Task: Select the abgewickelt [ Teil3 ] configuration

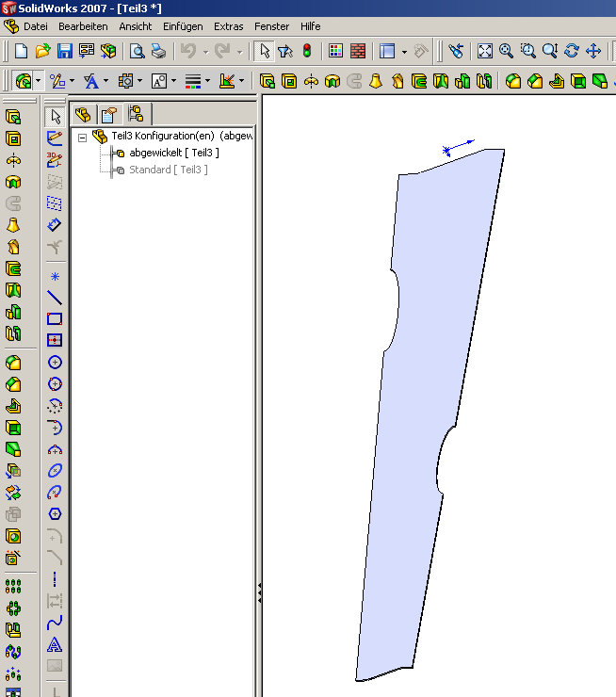Action: pyautogui.click(x=173, y=153)
